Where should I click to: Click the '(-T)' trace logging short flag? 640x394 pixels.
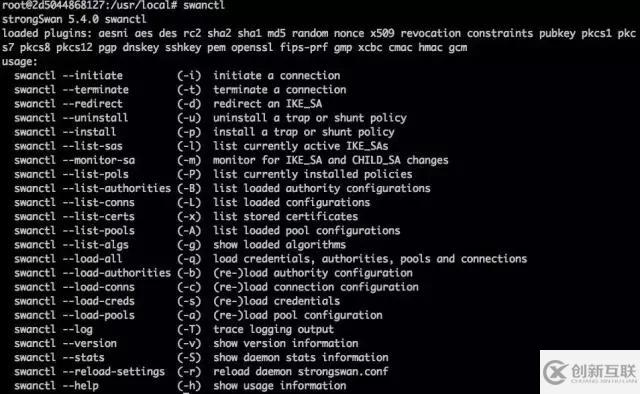tap(189, 329)
